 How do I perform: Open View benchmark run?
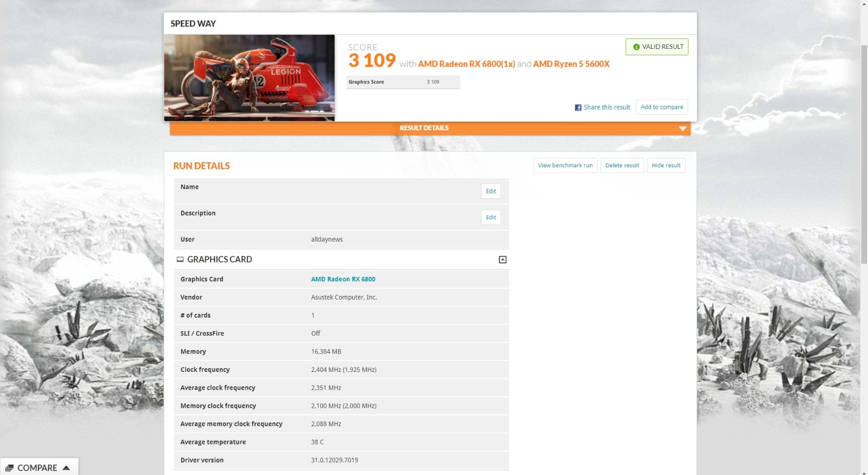click(565, 166)
